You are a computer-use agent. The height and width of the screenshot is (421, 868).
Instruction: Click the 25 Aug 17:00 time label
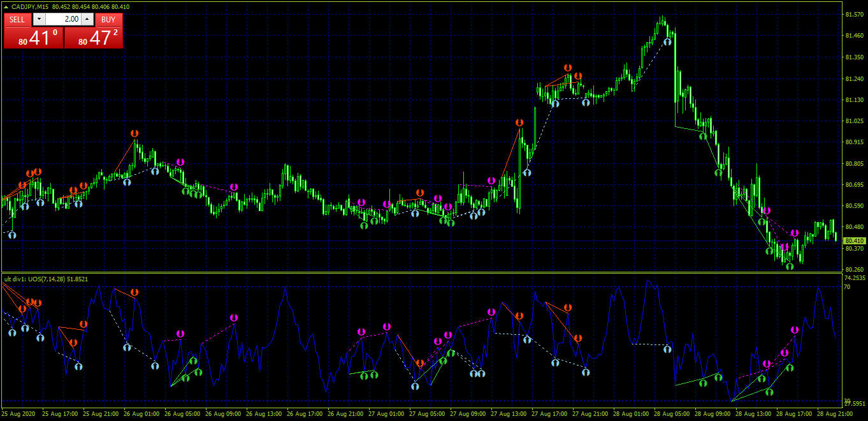click(x=61, y=414)
